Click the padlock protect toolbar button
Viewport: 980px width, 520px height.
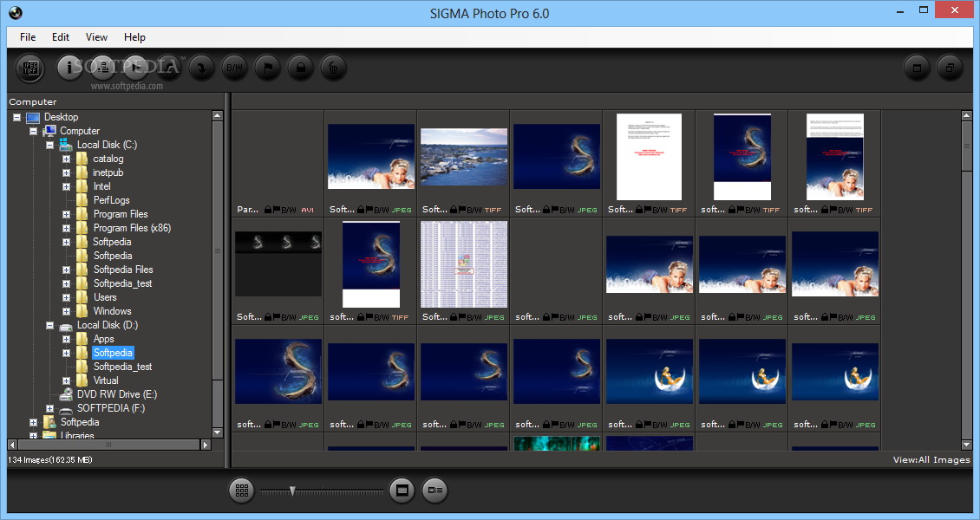(x=300, y=68)
